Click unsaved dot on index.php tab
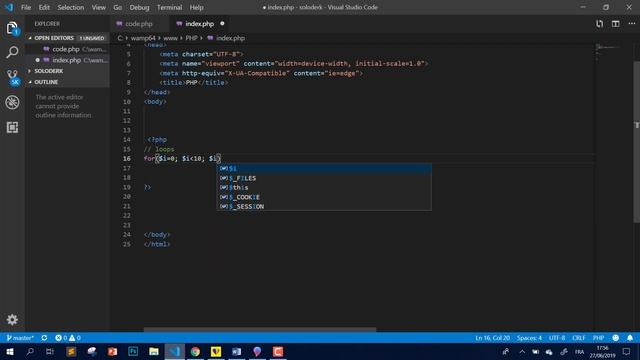640x360 pixels. [222, 24]
